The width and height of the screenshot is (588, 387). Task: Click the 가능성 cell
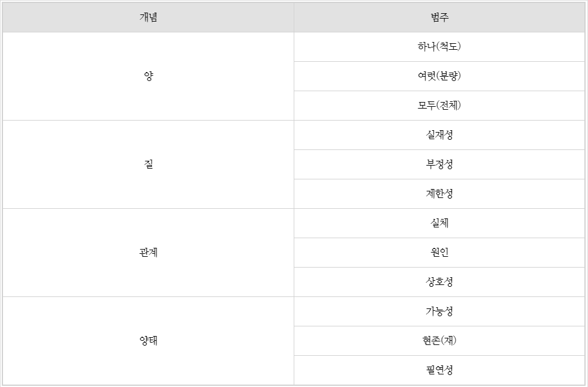tap(439, 311)
